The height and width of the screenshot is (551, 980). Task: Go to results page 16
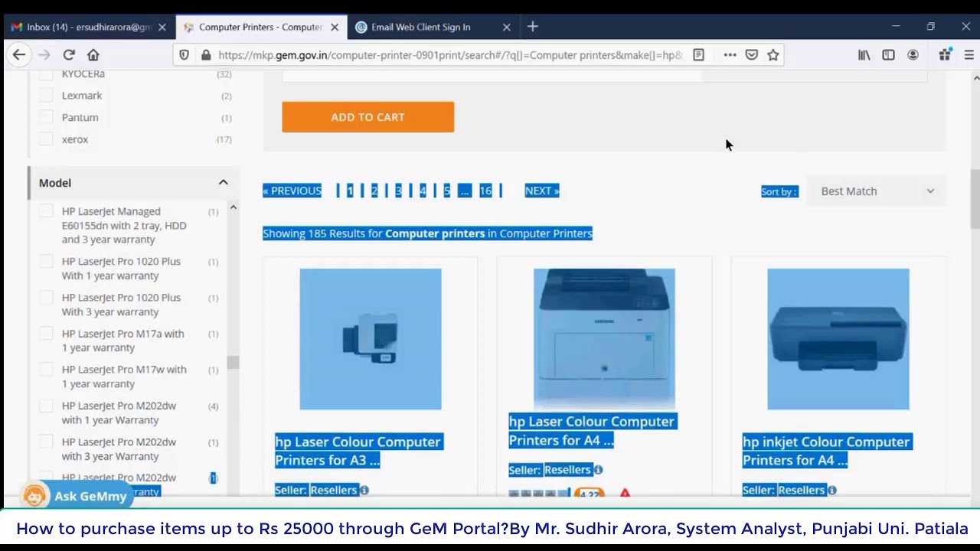point(485,191)
